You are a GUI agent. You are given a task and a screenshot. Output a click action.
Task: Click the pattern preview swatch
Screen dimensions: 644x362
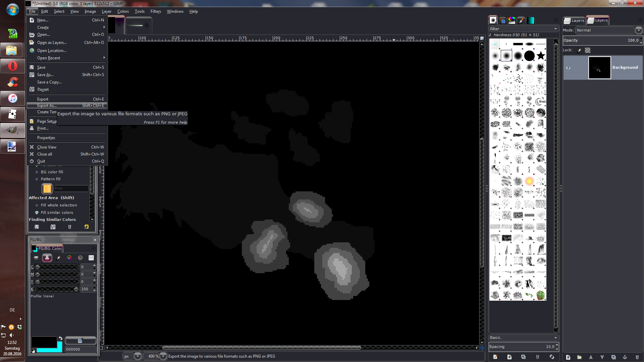(x=47, y=189)
